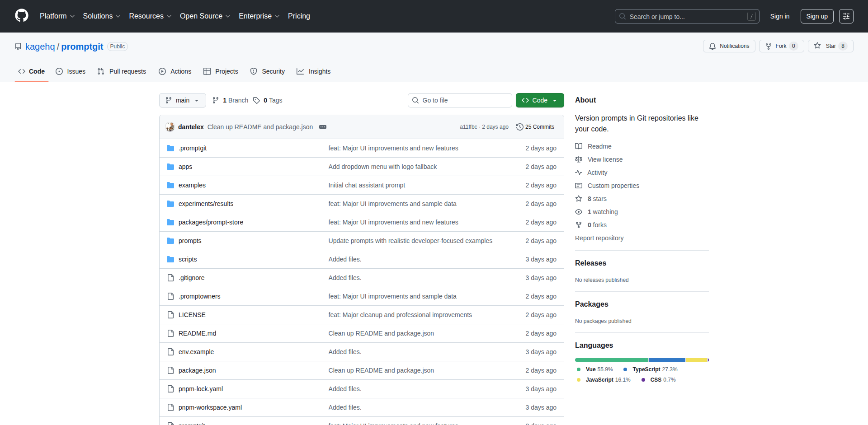Open the GitHub home logo

[22, 16]
